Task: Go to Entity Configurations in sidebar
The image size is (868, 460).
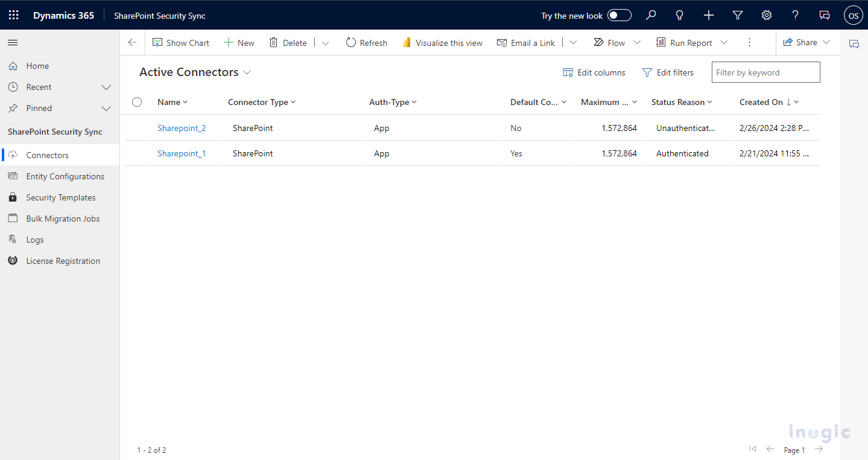Action: click(x=65, y=176)
